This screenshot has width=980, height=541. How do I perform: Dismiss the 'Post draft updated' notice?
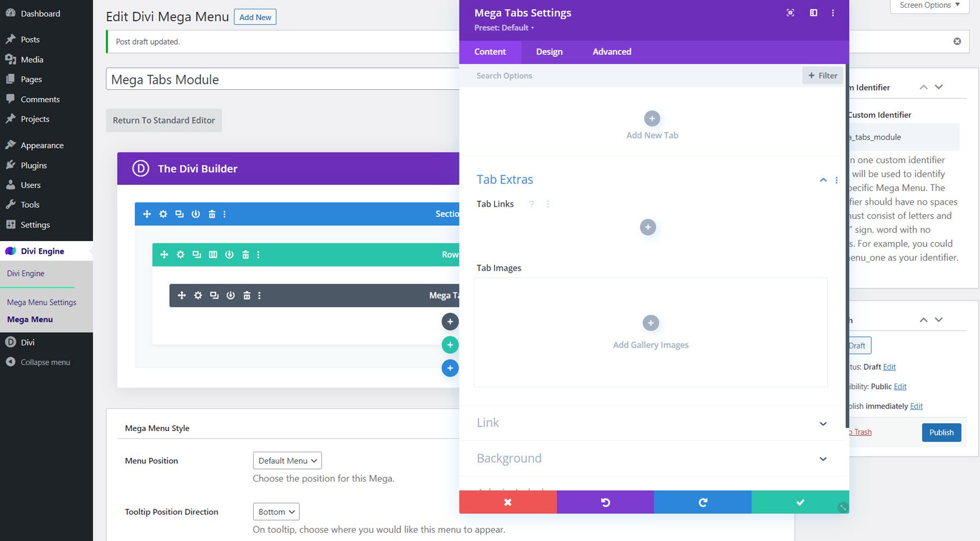pyautogui.click(x=957, y=41)
